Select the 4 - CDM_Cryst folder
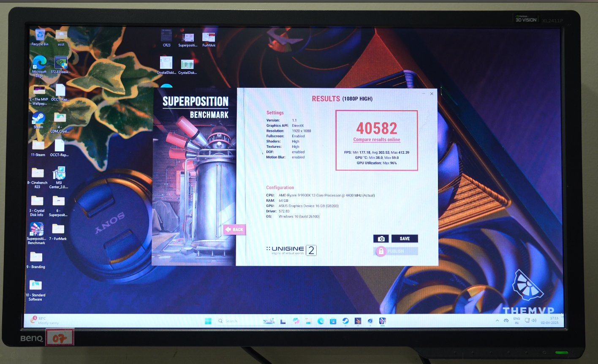Viewport: 598px width, 364px height. [x=60, y=122]
